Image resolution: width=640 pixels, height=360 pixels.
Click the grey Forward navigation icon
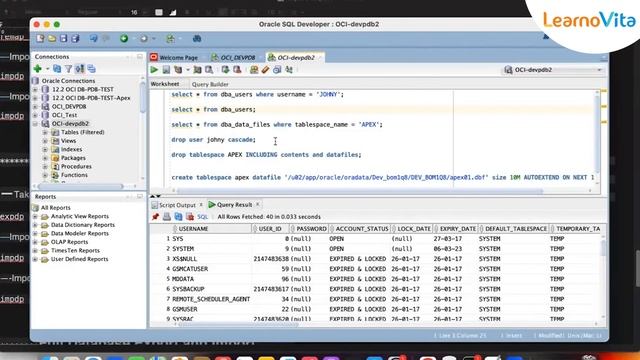(x=144, y=38)
